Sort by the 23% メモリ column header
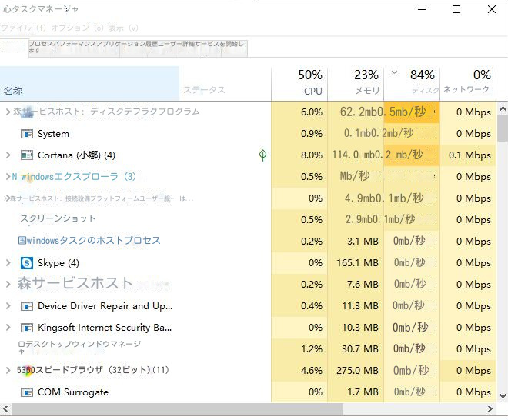This screenshot has height=420, width=508. 356,84
